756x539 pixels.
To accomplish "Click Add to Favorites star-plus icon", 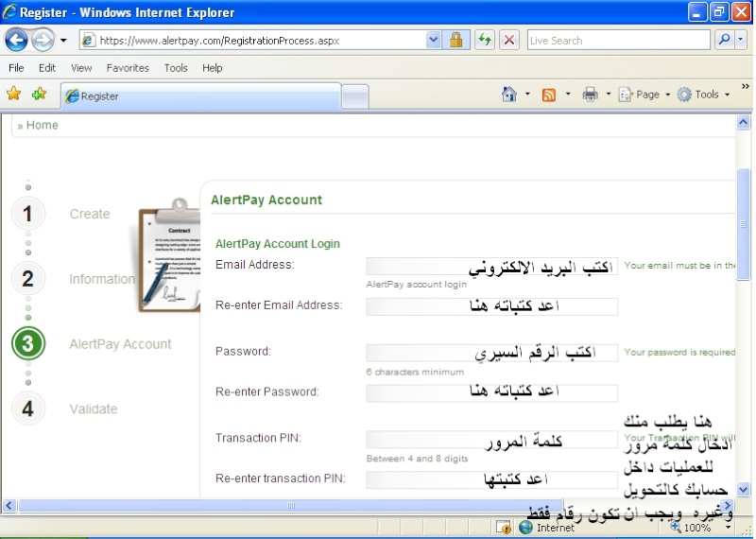I will [39, 94].
